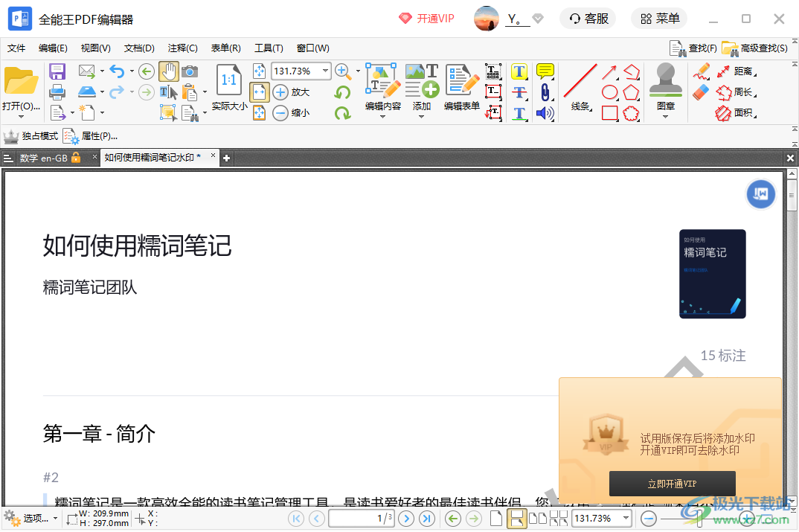Click the edit form 编辑表单 icon
The width and height of the screenshot is (799, 532).
pos(462,80)
